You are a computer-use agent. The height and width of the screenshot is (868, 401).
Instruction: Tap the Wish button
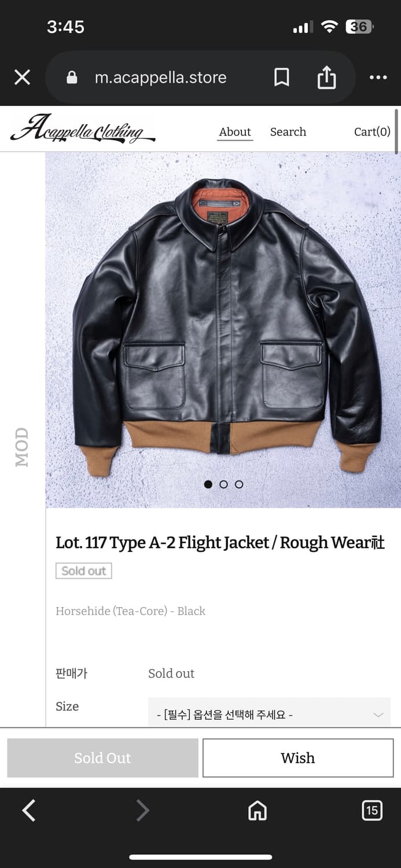[298, 758]
